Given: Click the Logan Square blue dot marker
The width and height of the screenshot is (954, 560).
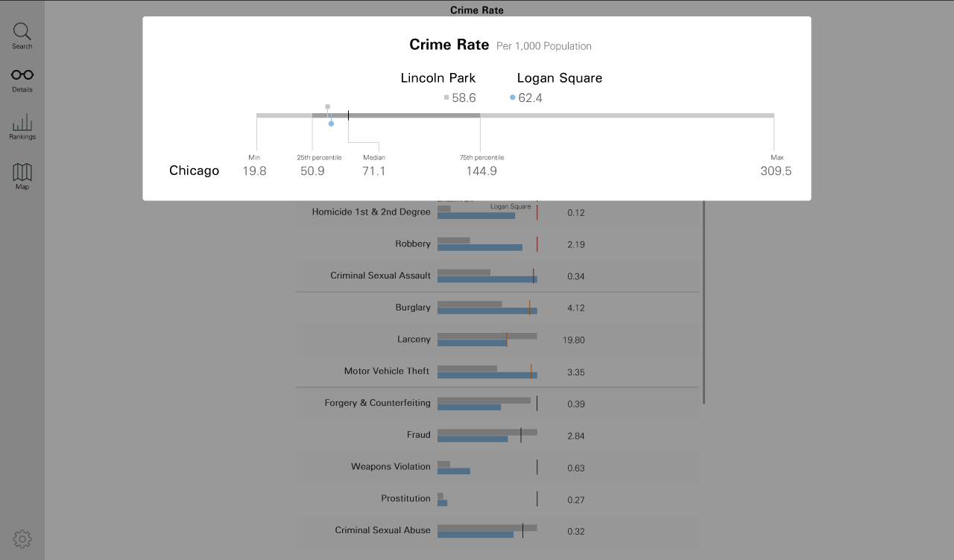Looking at the screenshot, I should pos(331,124).
